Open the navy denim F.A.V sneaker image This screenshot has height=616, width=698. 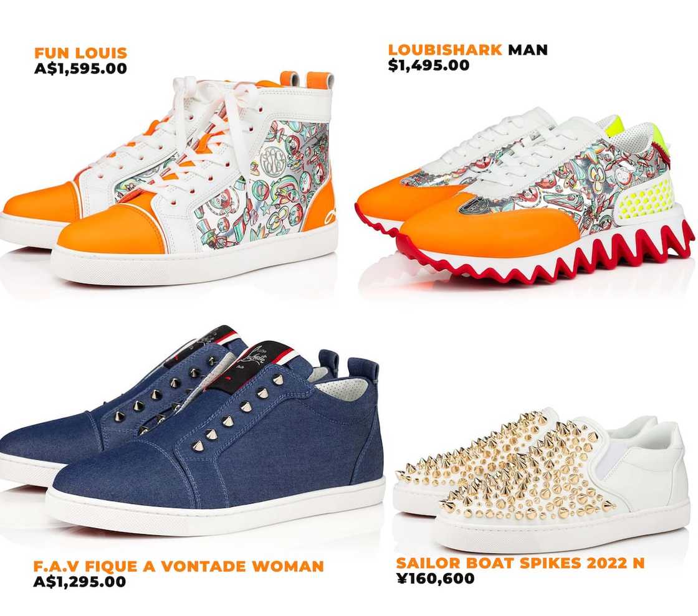click(193, 430)
